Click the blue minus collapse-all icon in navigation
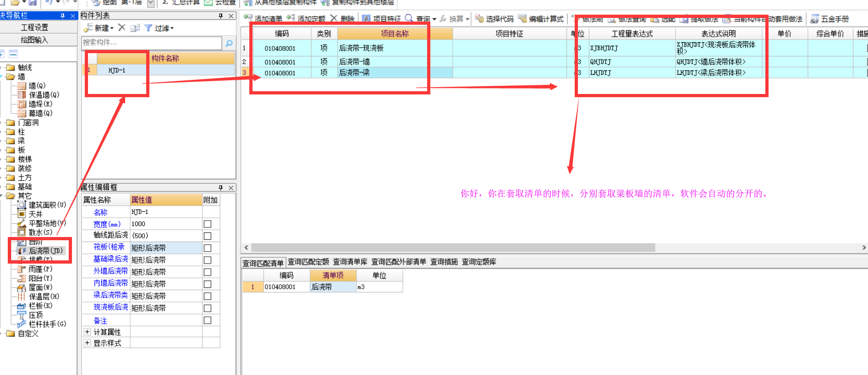The height and width of the screenshot is (375, 868). [x=13, y=54]
